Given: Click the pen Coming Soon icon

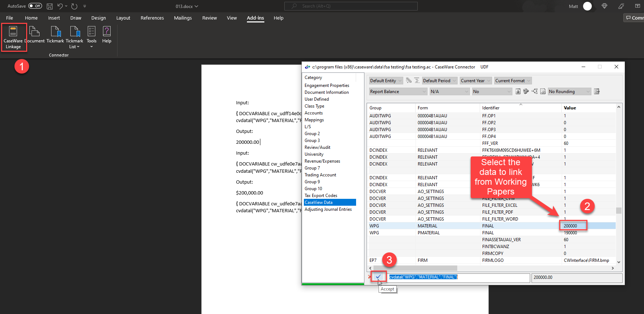Looking at the screenshot, I should pyautogui.click(x=621, y=6).
